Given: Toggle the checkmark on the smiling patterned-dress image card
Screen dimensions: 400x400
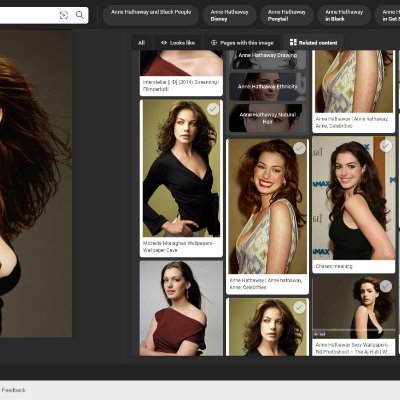Looking at the screenshot, I should (x=299, y=148).
